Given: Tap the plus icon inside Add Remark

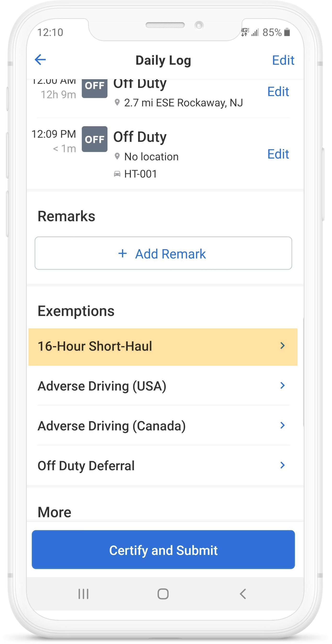Looking at the screenshot, I should coord(122,254).
